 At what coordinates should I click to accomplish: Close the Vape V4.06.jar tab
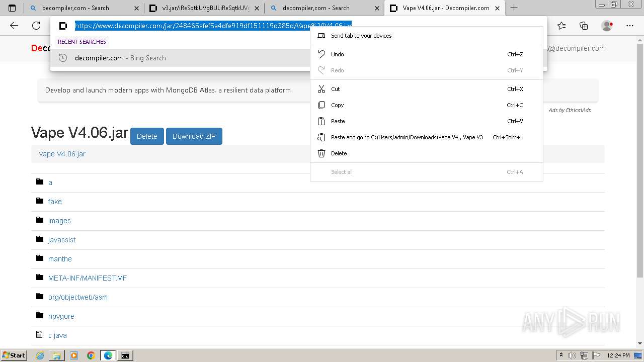click(498, 8)
